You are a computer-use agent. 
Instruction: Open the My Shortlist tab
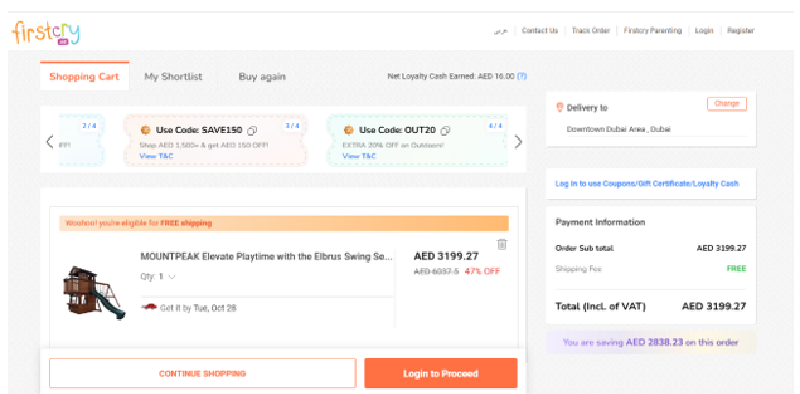pos(173,77)
